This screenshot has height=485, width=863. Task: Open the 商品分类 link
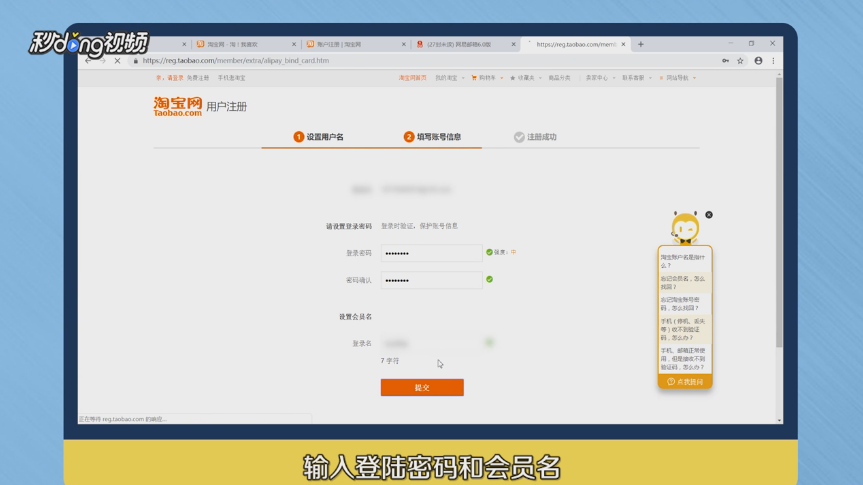tap(559, 78)
